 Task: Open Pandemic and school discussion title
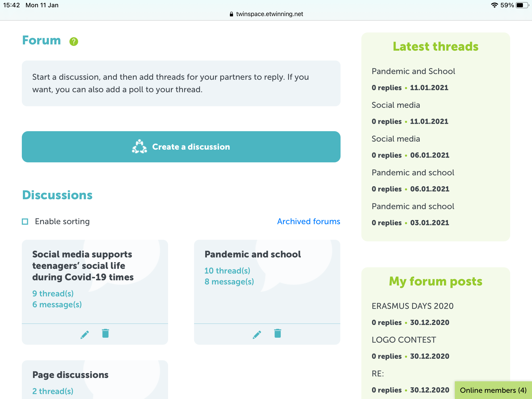(252, 254)
